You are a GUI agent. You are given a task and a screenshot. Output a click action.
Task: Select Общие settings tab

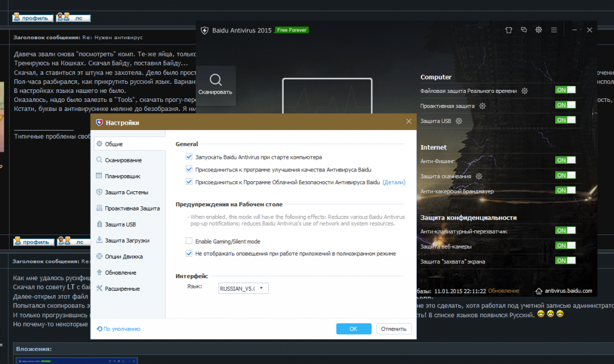[130, 144]
